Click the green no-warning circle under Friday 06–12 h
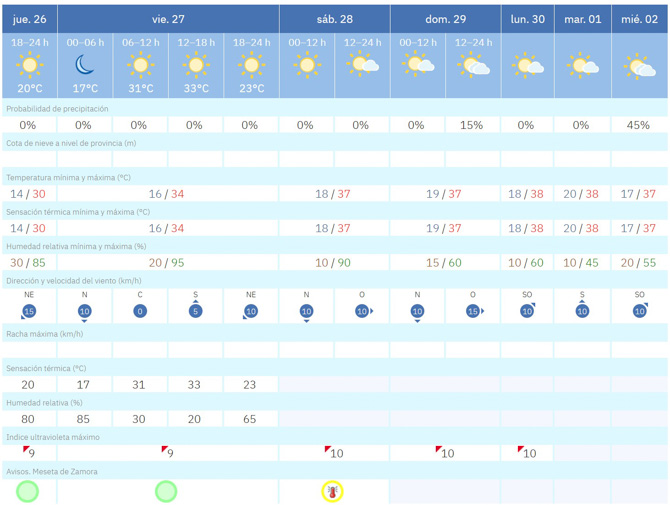This screenshot has width=670, height=505. coord(166,491)
